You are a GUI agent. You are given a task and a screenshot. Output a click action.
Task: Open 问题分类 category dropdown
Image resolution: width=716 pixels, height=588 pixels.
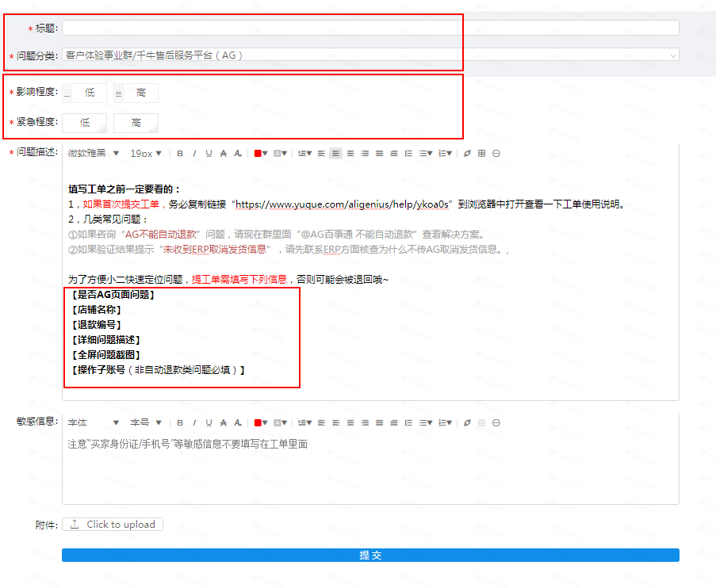(370, 55)
